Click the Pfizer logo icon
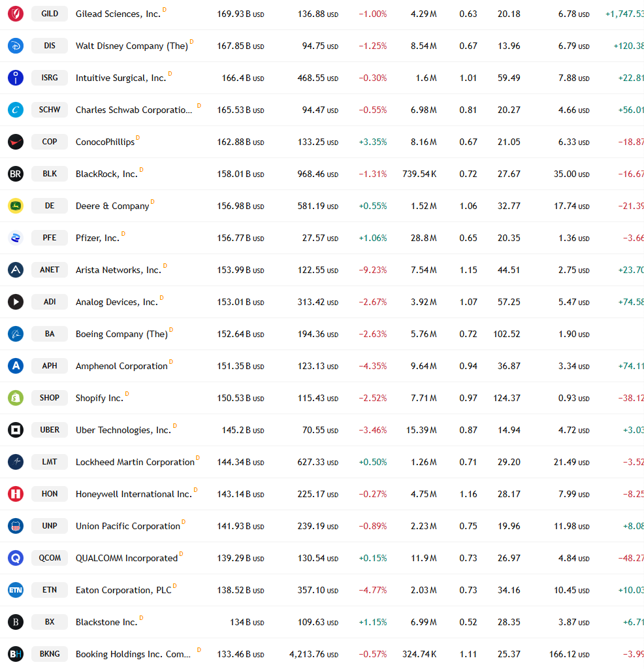644x669 pixels. coord(16,238)
